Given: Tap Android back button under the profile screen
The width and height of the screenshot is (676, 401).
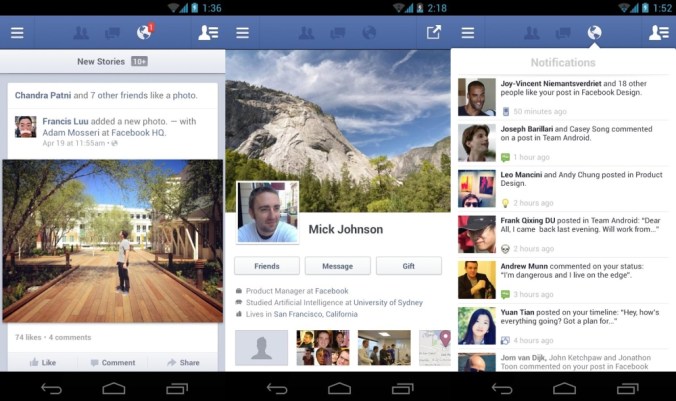Looking at the screenshot, I should pyautogui.click(x=277, y=389).
